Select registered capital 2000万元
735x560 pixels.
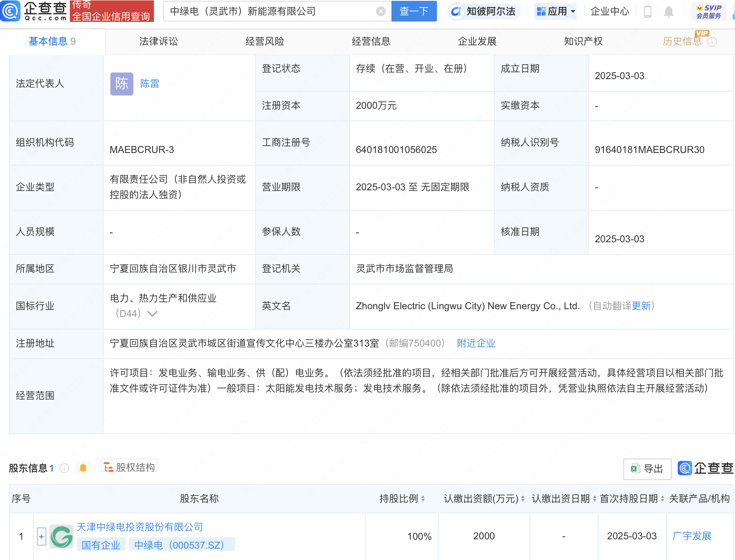coord(376,106)
